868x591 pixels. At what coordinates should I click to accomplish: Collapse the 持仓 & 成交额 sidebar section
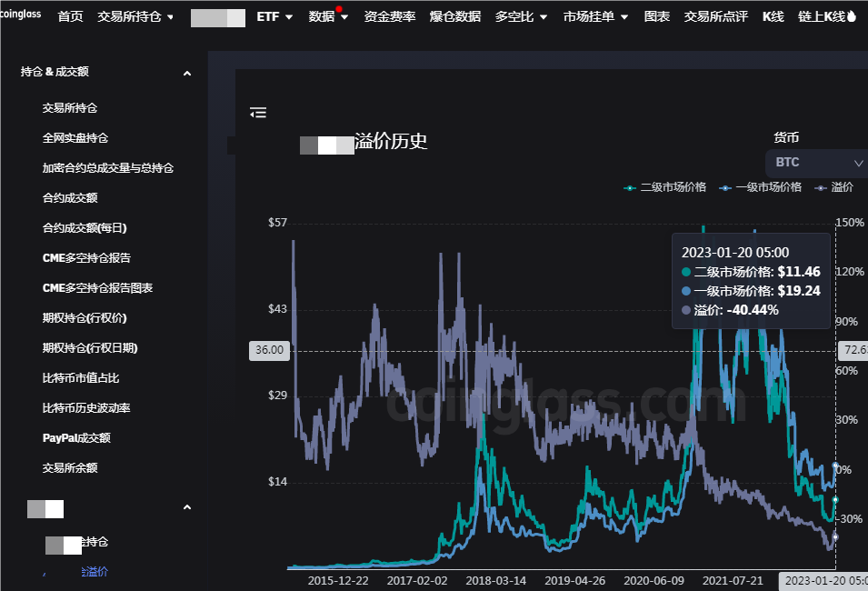pos(187,73)
